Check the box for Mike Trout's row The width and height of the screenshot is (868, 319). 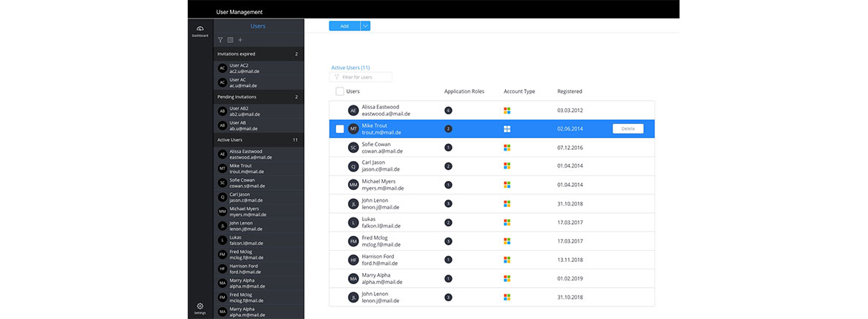point(340,129)
